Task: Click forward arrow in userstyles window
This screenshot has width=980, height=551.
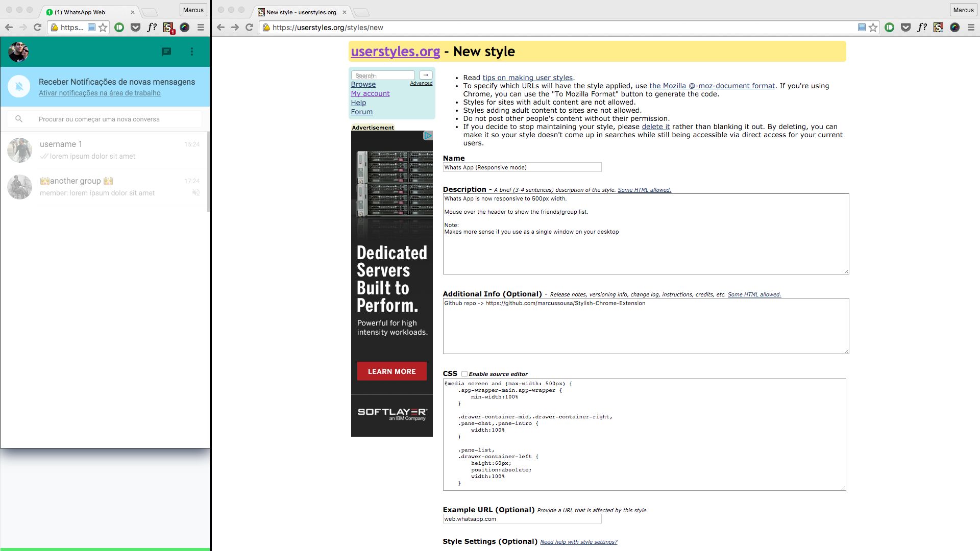Action: pos(235,28)
